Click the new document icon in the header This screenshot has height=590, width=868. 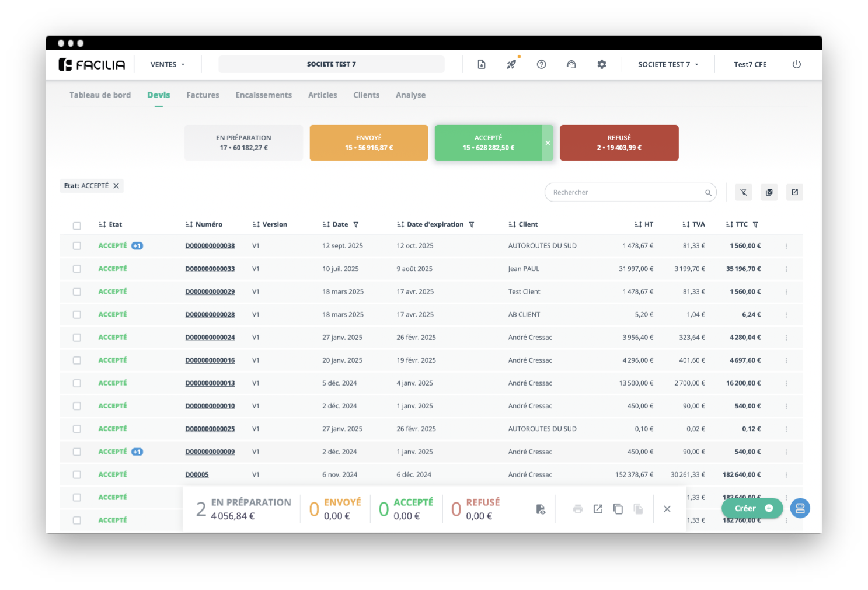coord(481,64)
